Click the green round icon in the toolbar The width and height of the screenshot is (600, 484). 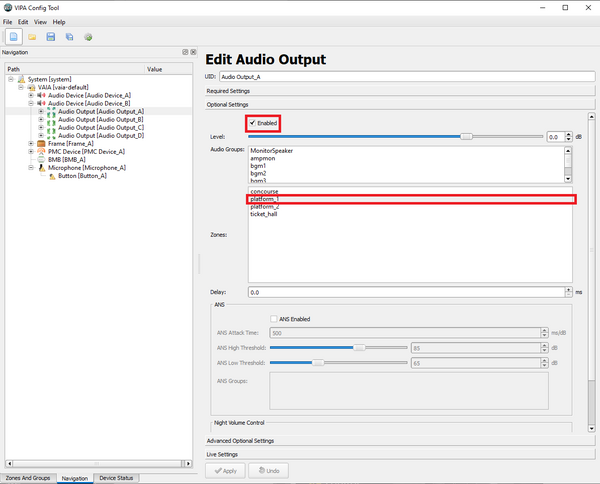pos(88,37)
